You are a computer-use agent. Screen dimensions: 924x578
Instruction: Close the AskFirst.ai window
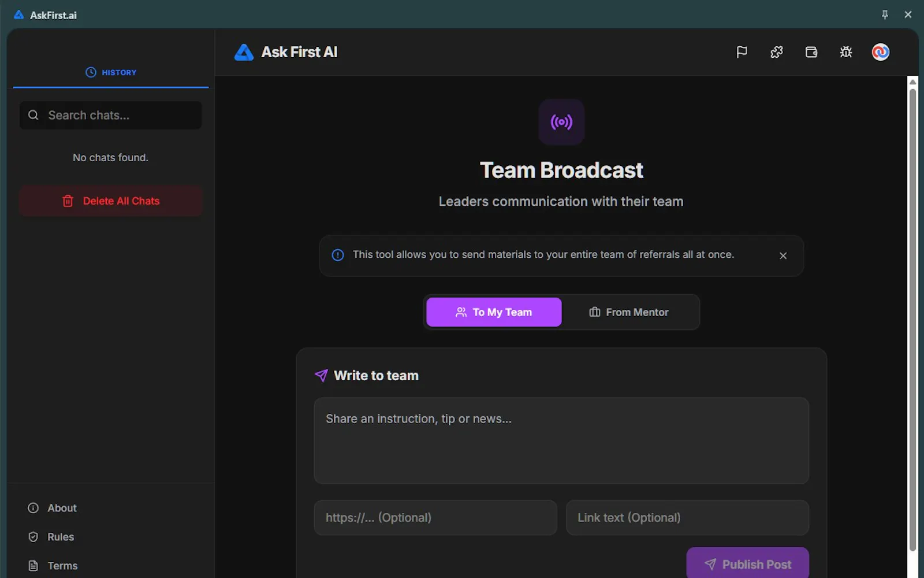click(908, 14)
